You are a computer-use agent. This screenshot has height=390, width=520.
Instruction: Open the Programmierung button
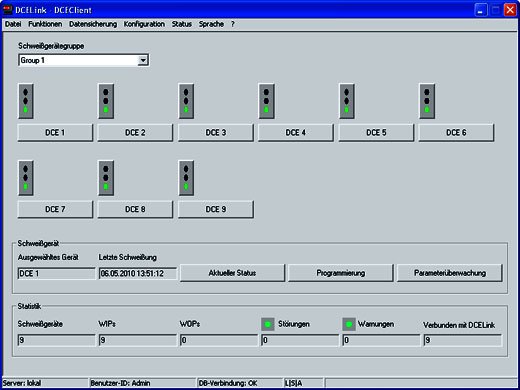click(x=341, y=273)
